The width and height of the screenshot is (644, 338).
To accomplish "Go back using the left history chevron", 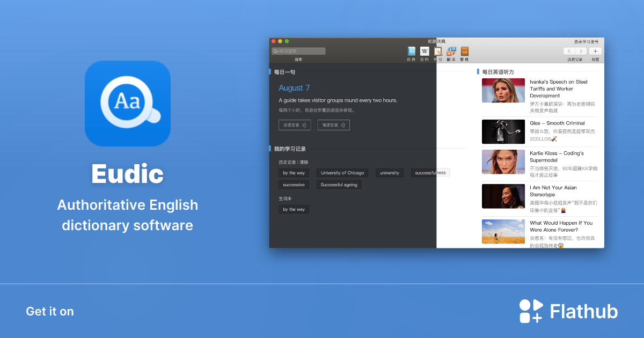I will (569, 51).
